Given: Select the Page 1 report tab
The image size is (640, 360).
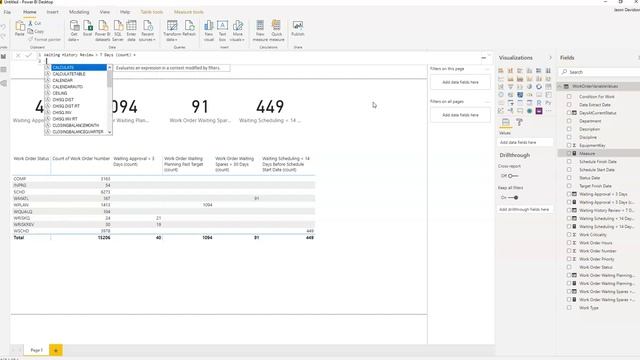Looking at the screenshot, I should (36, 350).
